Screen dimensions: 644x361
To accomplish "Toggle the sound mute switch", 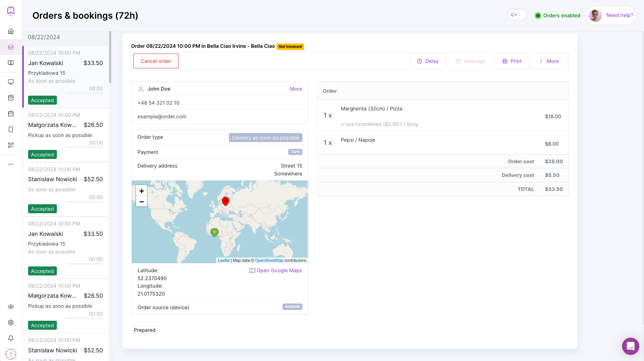I will click(x=517, y=15).
